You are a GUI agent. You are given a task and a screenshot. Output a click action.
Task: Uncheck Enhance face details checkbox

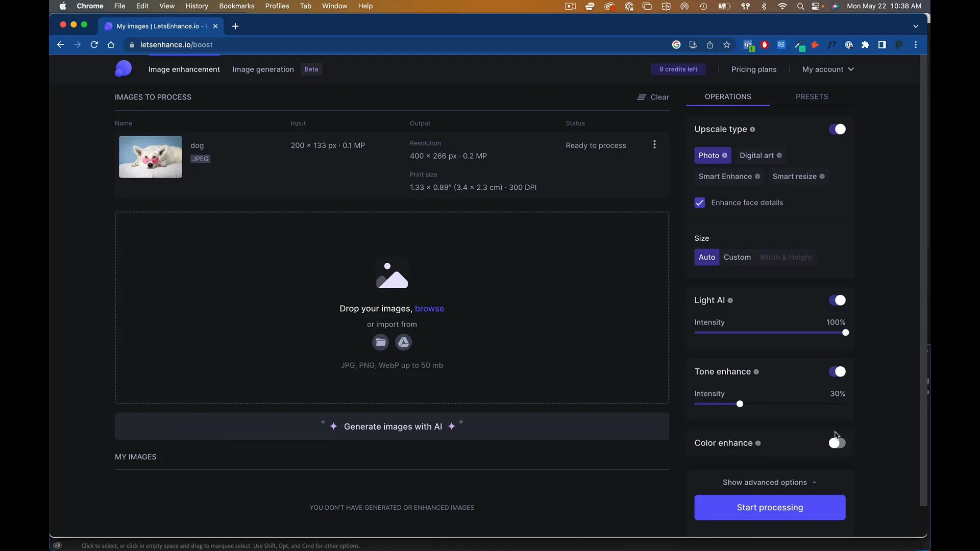pos(700,203)
